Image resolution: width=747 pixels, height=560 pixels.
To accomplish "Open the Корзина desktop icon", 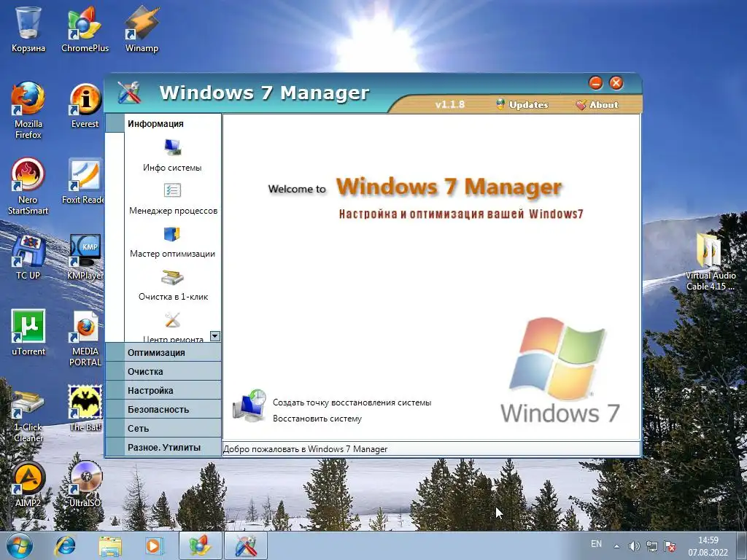I will (x=28, y=29).
